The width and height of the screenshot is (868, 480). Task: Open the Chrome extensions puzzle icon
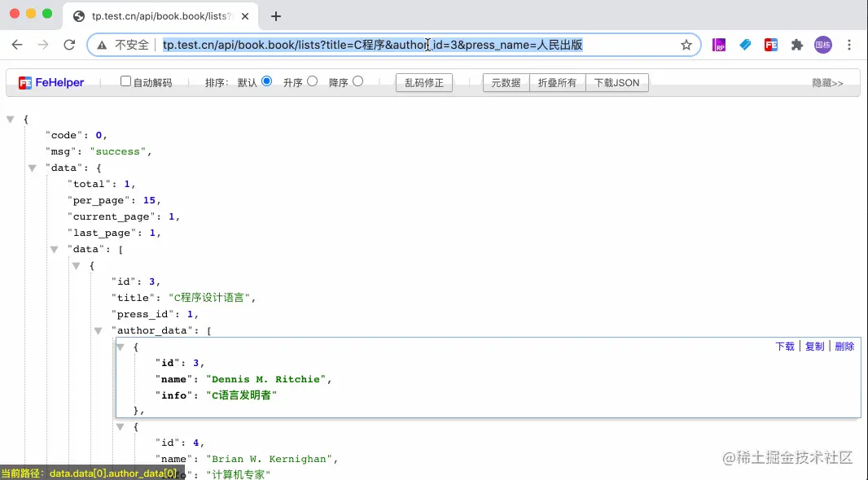tap(796, 45)
